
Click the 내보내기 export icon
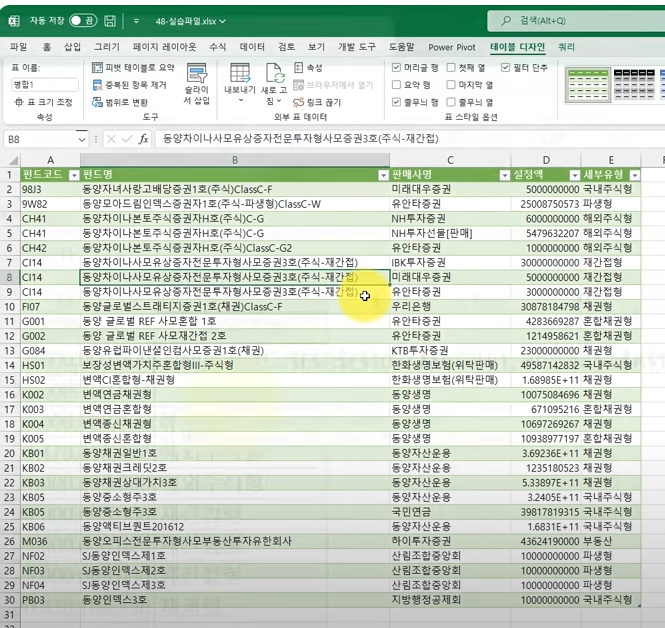click(x=240, y=73)
